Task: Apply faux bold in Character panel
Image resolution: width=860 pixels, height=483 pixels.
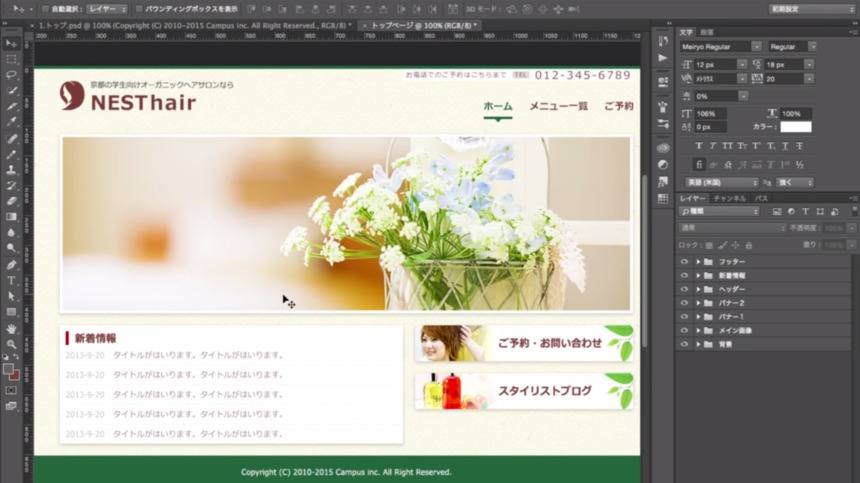Action: [699, 146]
